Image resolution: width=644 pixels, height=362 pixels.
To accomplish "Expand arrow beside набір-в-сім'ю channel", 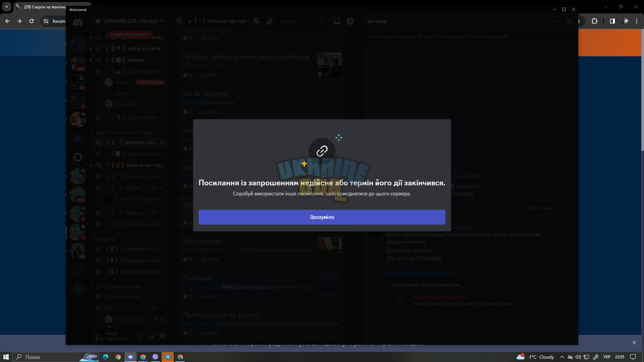I will 91,49.
